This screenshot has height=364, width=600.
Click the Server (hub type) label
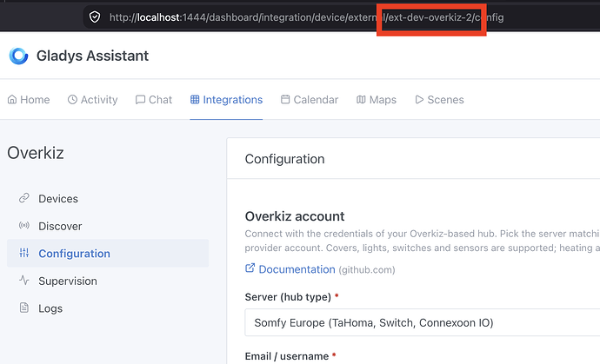pyautogui.click(x=288, y=297)
